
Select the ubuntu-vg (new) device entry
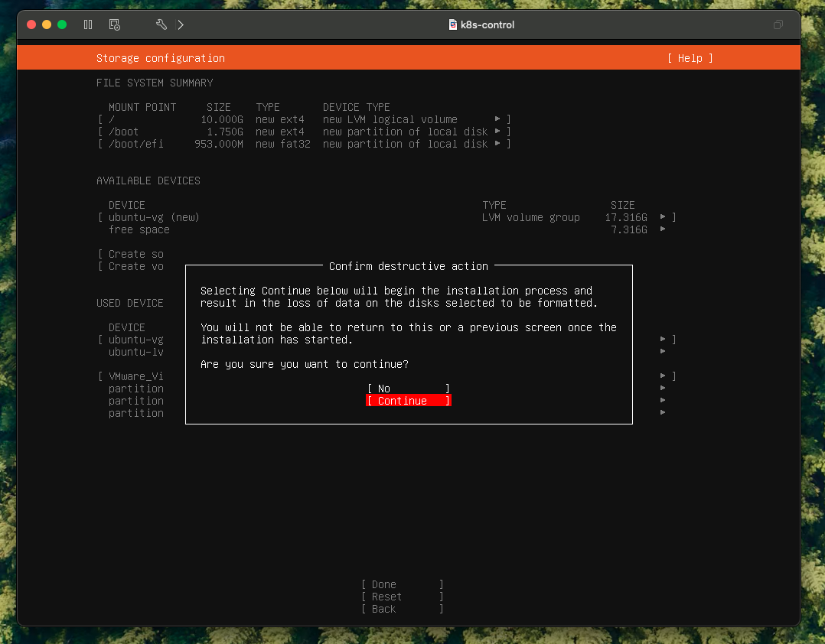(x=154, y=217)
